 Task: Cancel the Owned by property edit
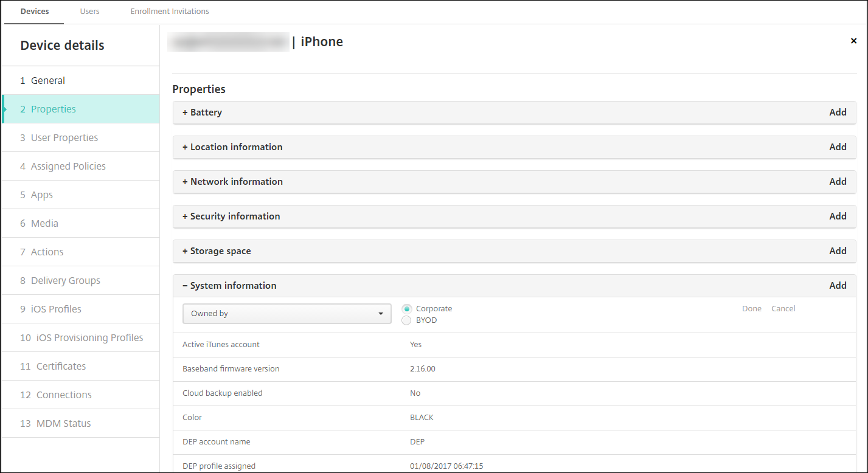click(x=783, y=309)
